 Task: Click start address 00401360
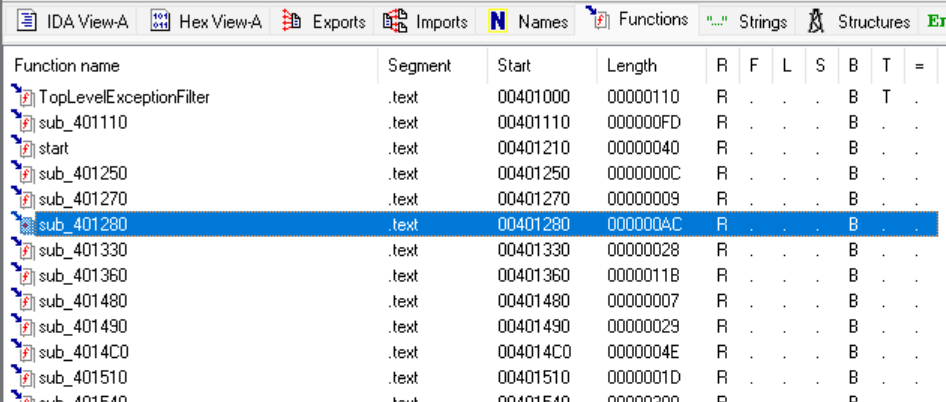pos(533,275)
